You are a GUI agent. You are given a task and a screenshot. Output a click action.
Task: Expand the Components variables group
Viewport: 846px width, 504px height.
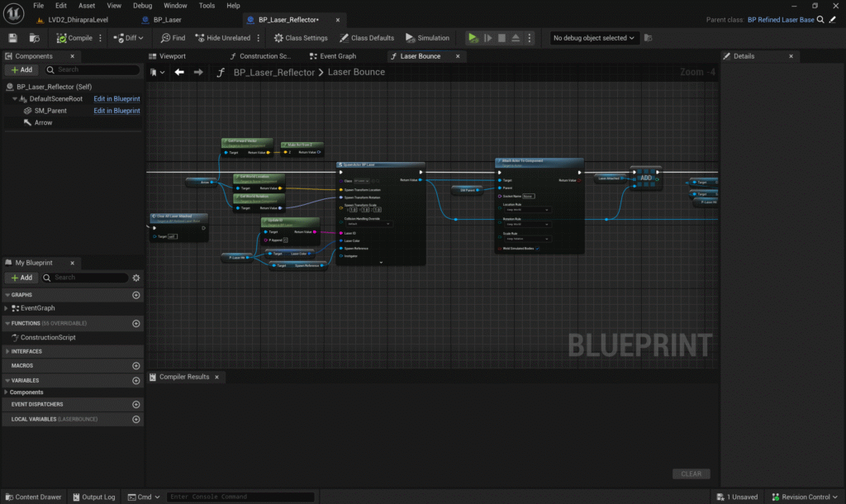click(x=6, y=392)
